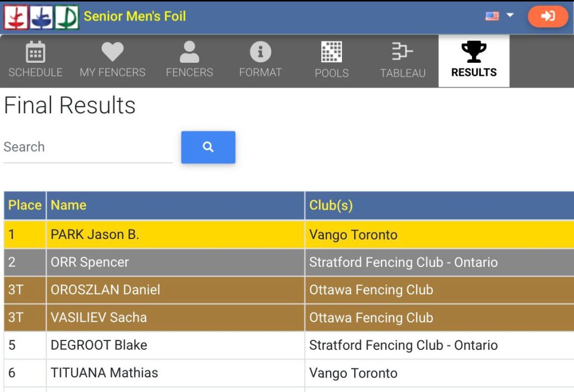Open the Tableau bracket icon

pyautogui.click(x=402, y=51)
